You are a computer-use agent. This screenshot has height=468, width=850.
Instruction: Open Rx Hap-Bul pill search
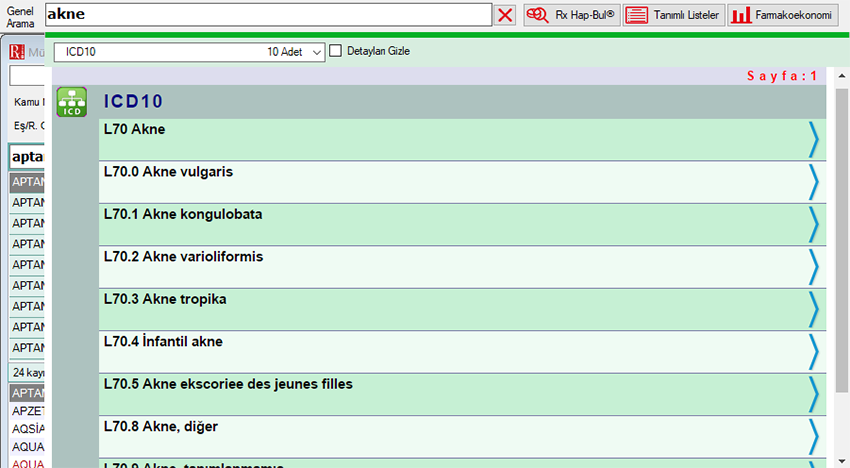coord(571,15)
